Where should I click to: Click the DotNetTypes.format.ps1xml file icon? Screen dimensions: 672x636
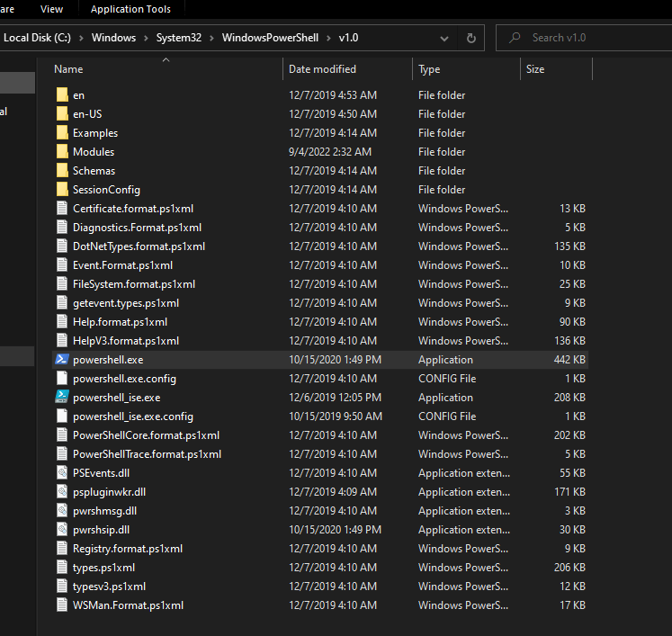[x=62, y=246]
